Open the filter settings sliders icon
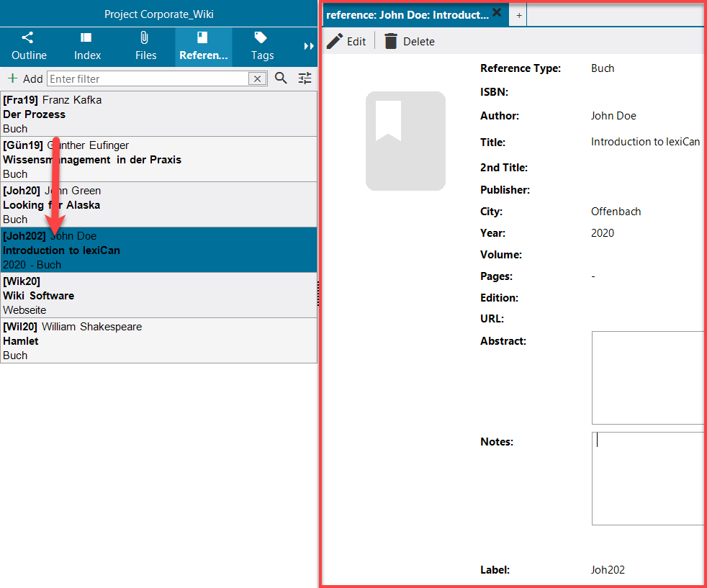The width and height of the screenshot is (707, 588). (x=305, y=78)
